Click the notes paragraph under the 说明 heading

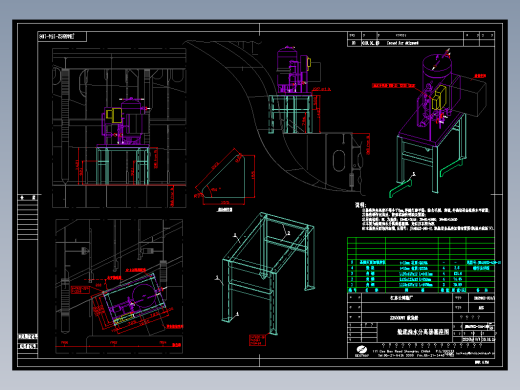click(427, 219)
